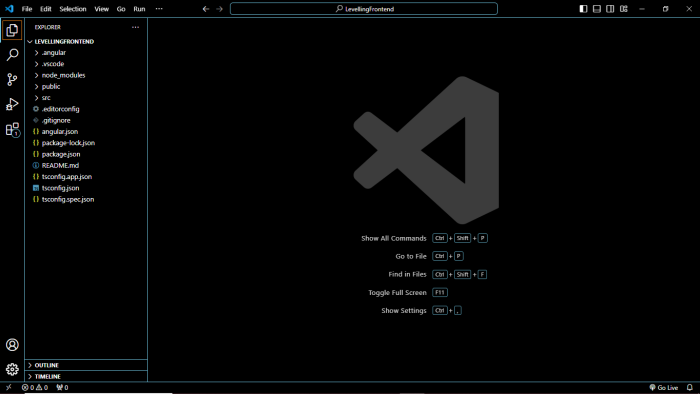Open the File menu
This screenshot has height=394, width=700.
coord(27,9)
